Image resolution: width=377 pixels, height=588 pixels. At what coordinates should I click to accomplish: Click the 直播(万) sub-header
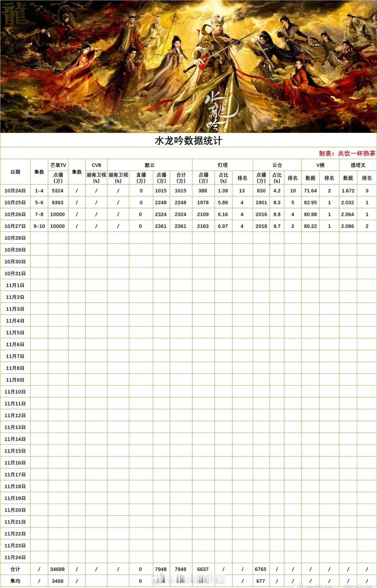coord(141,178)
